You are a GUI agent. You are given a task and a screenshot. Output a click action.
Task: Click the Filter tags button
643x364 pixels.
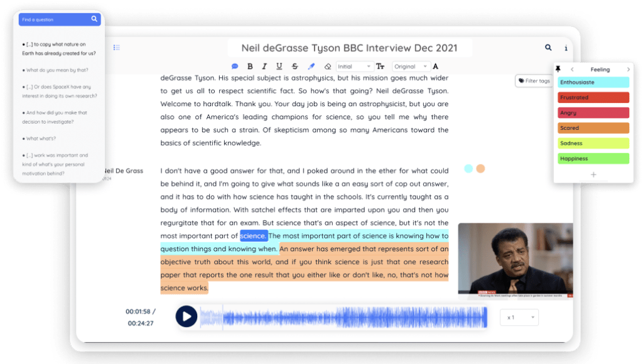coord(534,81)
